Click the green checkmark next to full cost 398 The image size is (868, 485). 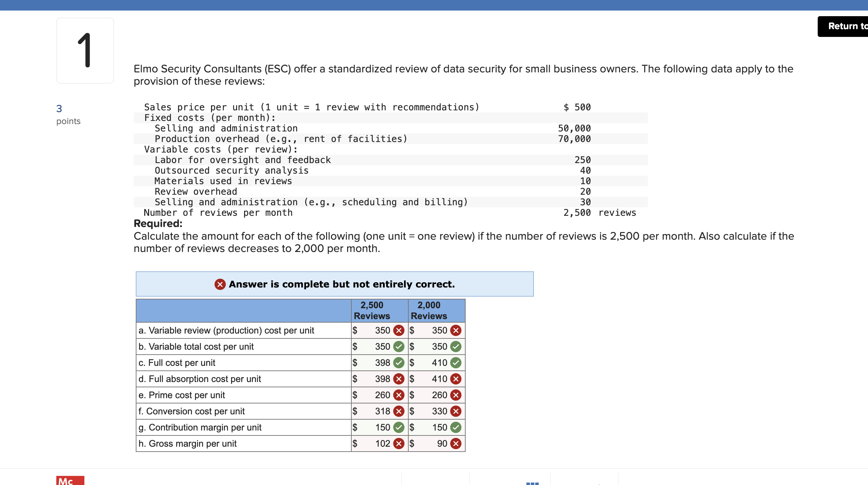[x=399, y=363]
